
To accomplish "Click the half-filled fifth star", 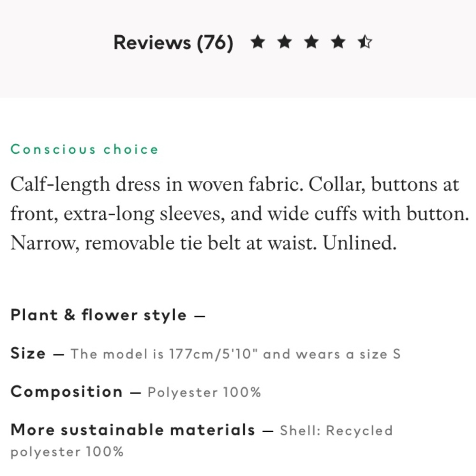I will 365,41.
